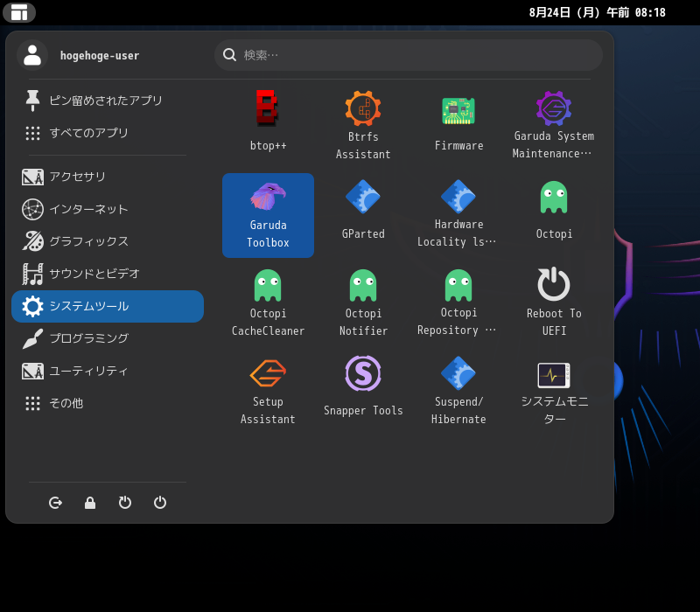Image resolution: width=700 pixels, height=612 pixels.
Task: Click Reboot To UEFI
Action: click(x=554, y=303)
